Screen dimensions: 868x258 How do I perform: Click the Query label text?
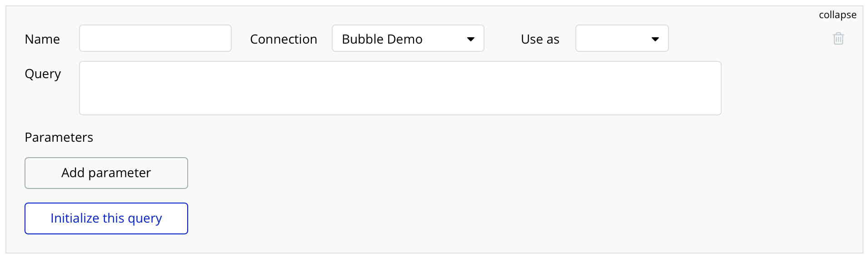click(x=43, y=74)
